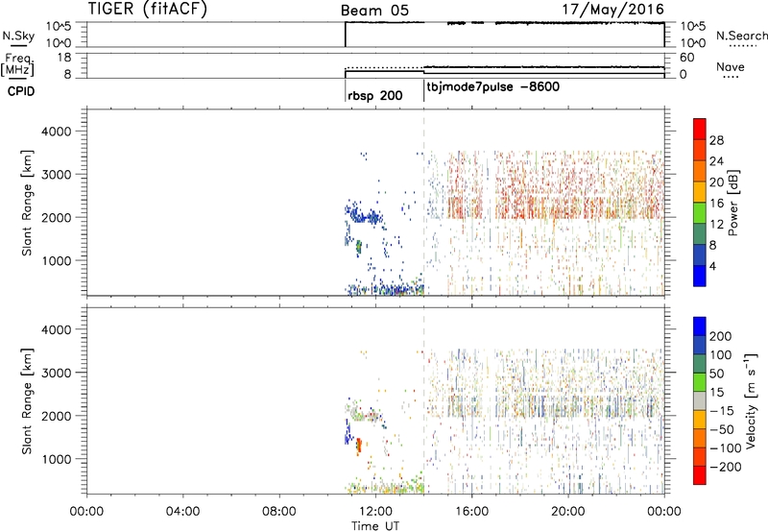Click the "-100" value on the velocity colorbar
The height and width of the screenshot is (532, 768).
(725, 448)
